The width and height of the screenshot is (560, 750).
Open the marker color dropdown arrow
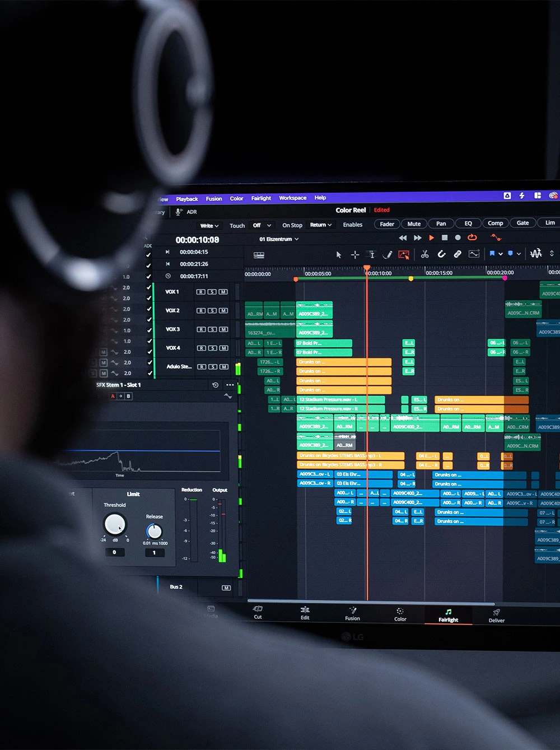(519, 254)
